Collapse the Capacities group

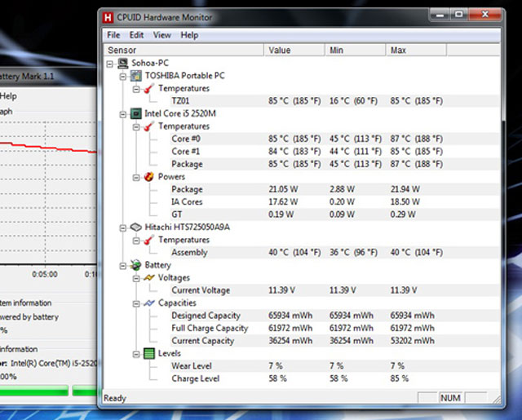[136, 304]
